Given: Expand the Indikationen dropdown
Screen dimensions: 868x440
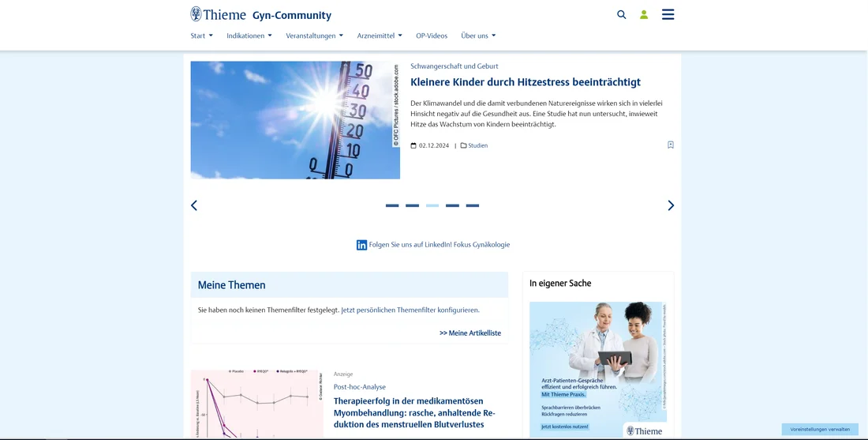Looking at the screenshot, I should pyautogui.click(x=249, y=36).
